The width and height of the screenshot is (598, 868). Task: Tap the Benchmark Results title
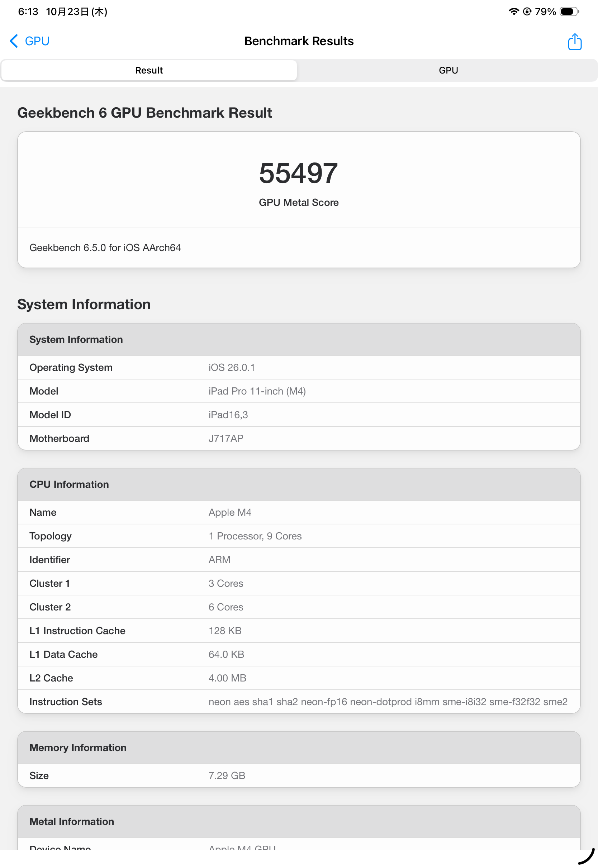tap(299, 41)
